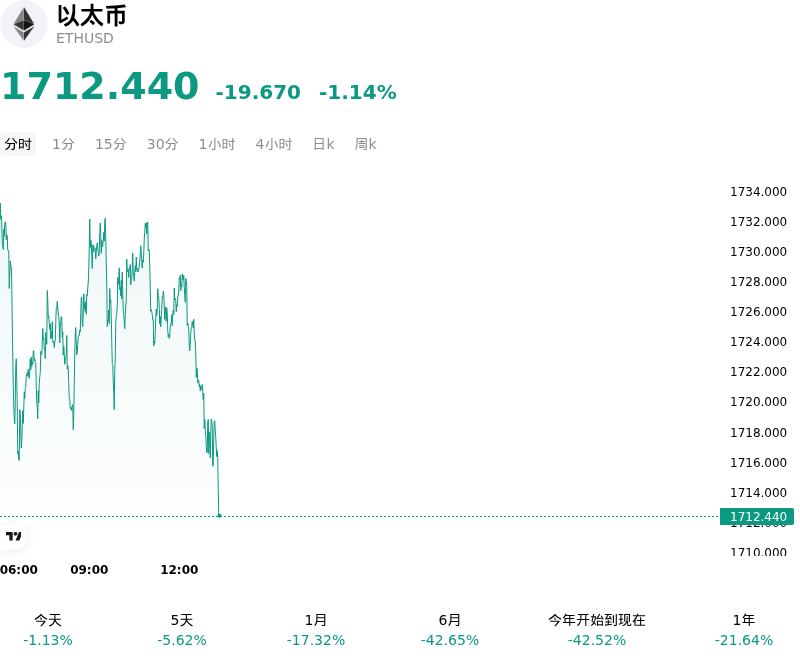Select 今年开始到现在 year-to-date range
800x660 pixels.
point(597,630)
